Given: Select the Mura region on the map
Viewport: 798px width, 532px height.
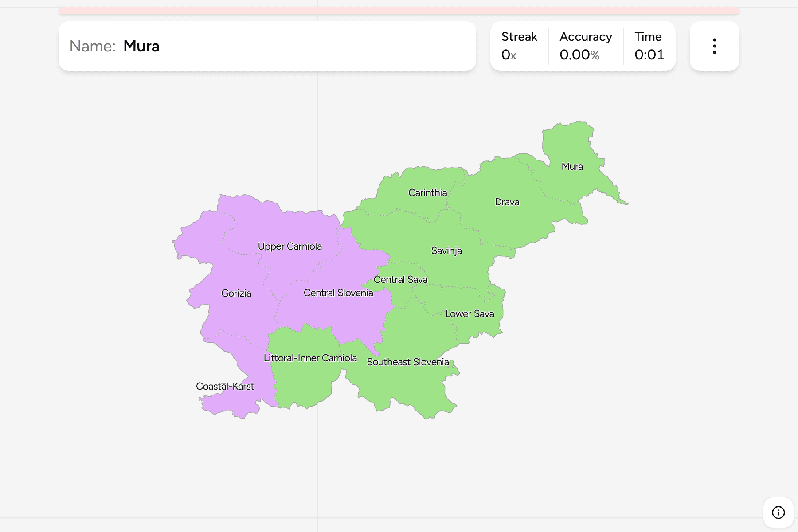Looking at the screenshot, I should coord(572,167).
